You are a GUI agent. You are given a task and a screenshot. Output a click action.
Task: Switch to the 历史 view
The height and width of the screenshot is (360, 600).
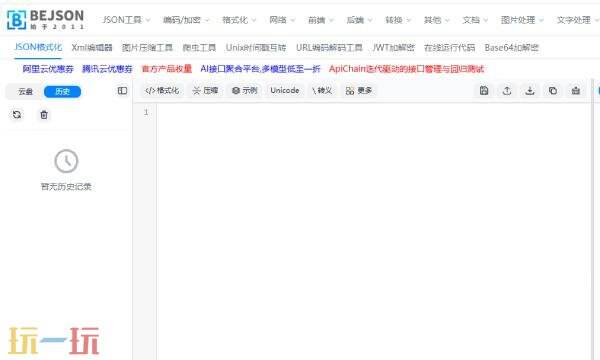(x=62, y=91)
